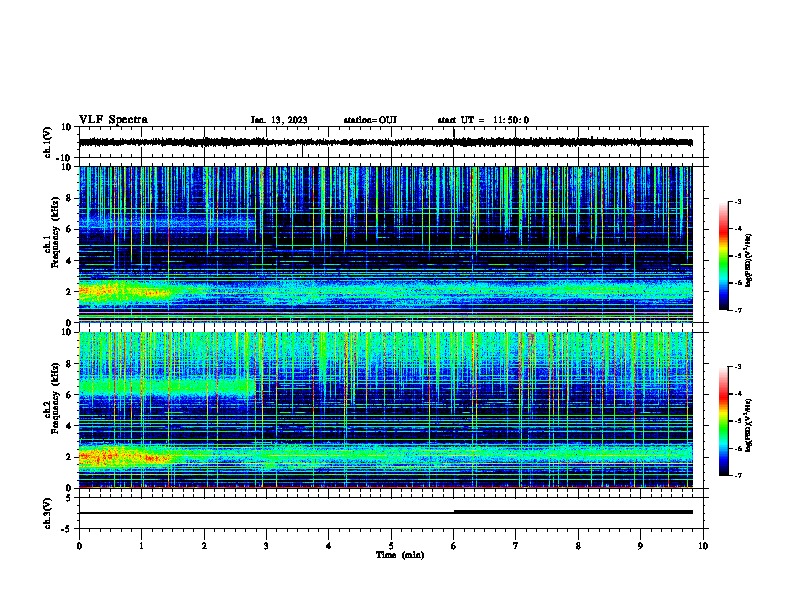Click the "7" tick on the time axis
This screenshot has height=612, width=792.
pos(516,546)
